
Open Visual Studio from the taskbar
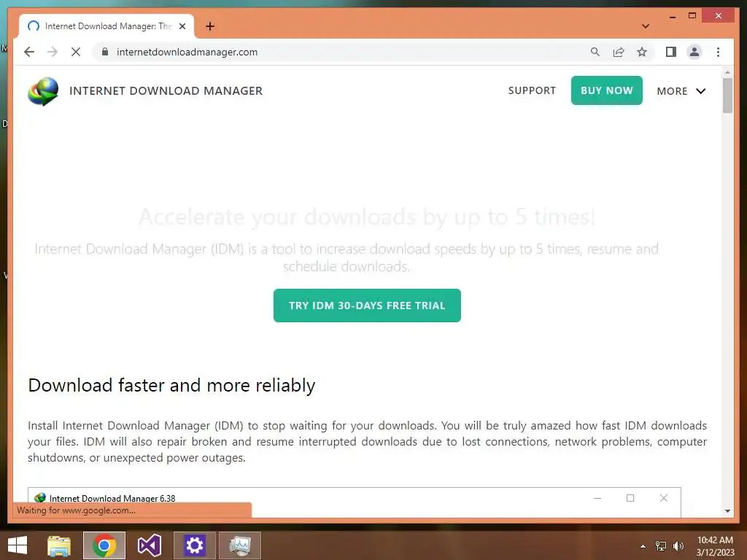tap(149, 545)
